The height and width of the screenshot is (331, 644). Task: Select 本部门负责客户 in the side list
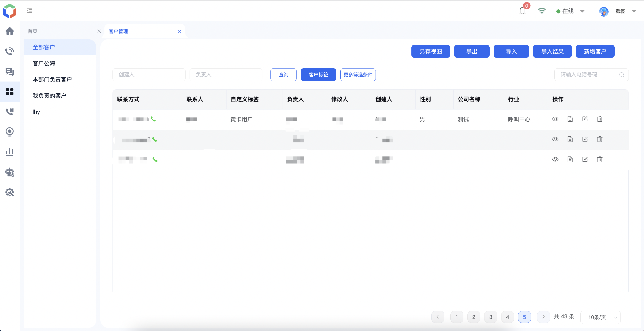(60, 80)
